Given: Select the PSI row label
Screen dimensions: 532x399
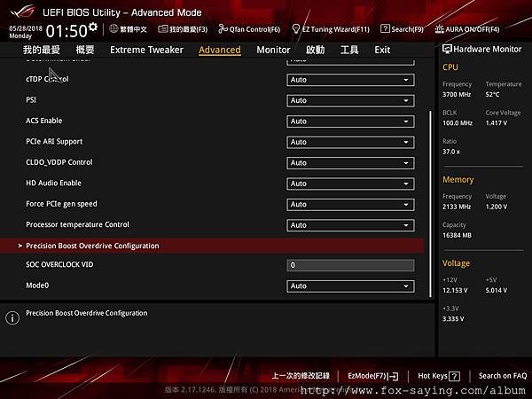Looking at the screenshot, I should [31, 100].
